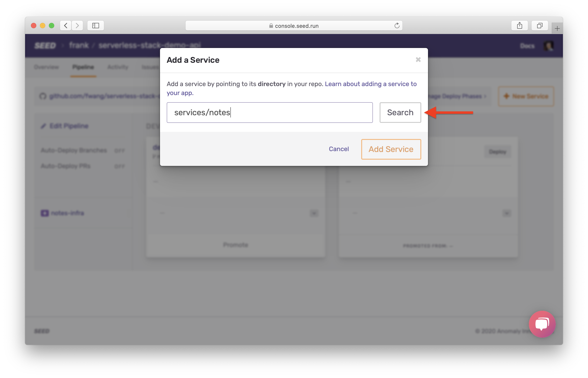Switch to the Pipeline tab

83,67
